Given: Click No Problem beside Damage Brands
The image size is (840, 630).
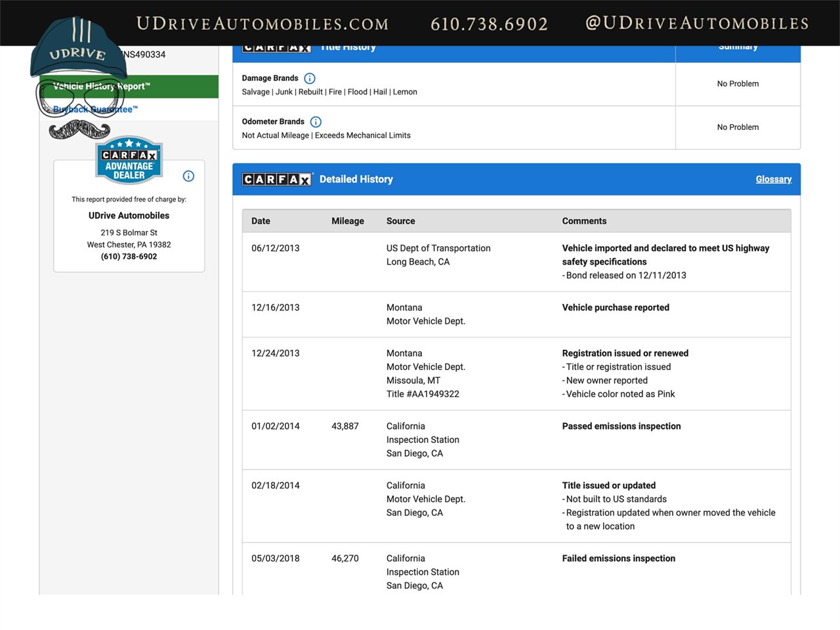Looking at the screenshot, I should (738, 83).
